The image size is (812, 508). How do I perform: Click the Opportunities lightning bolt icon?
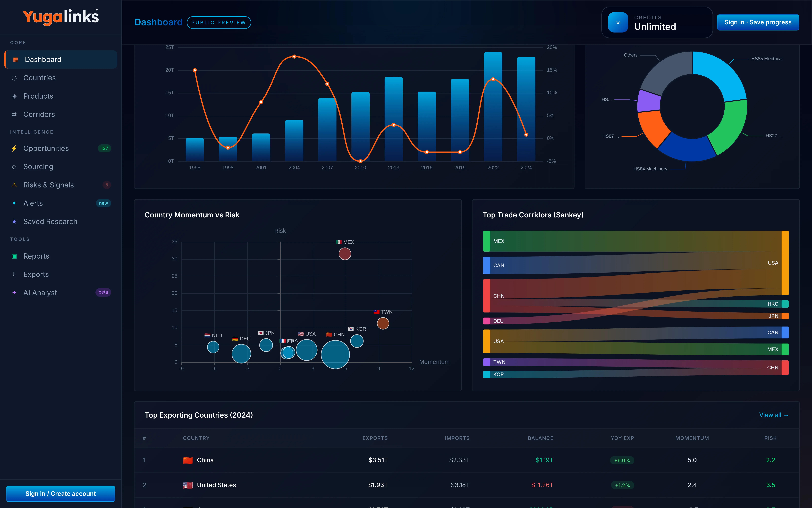tap(14, 148)
